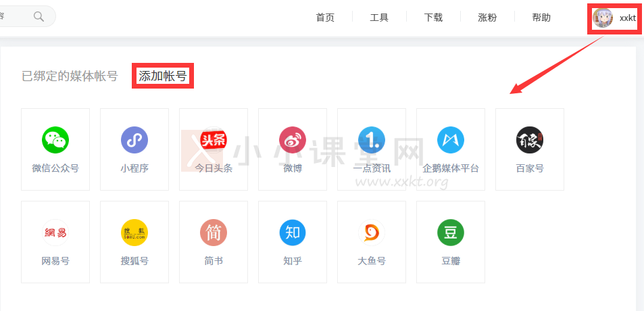Open the 知乎 blue icon

[x=293, y=233]
